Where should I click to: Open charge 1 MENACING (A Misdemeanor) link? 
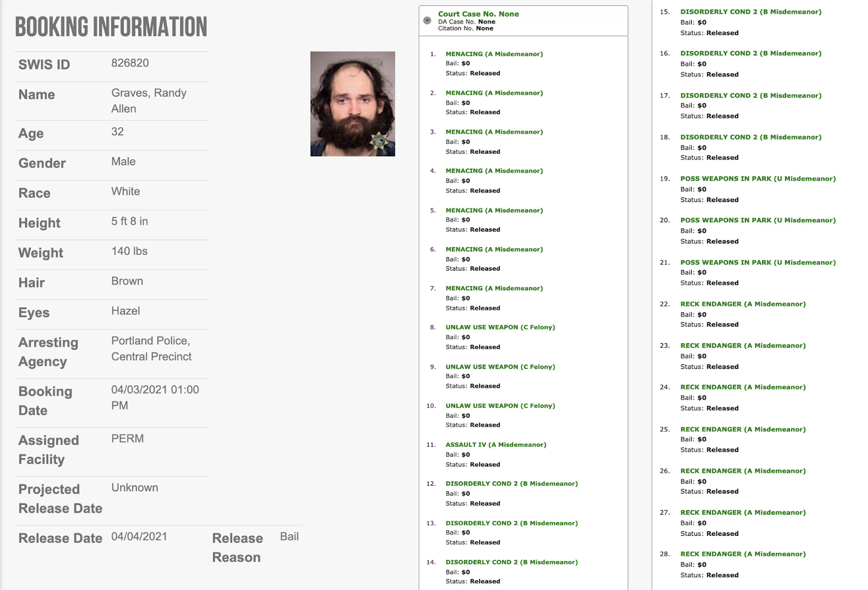click(x=494, y=54)
